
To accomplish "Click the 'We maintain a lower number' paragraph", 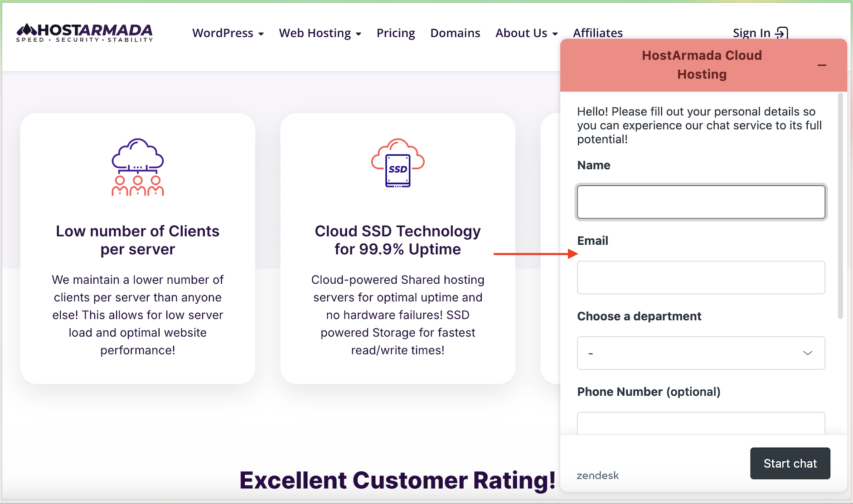I will [x=138, y=315].
